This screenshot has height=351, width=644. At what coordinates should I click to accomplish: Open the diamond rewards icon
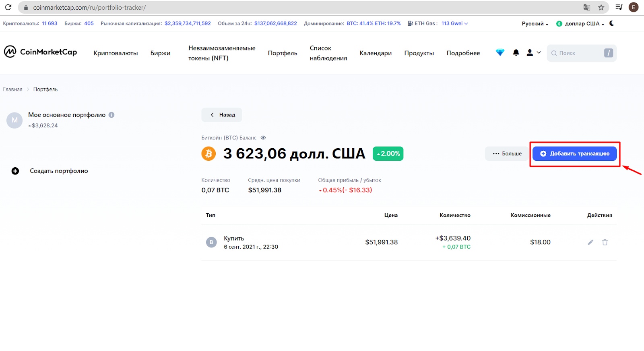click(x=500, y=53)
